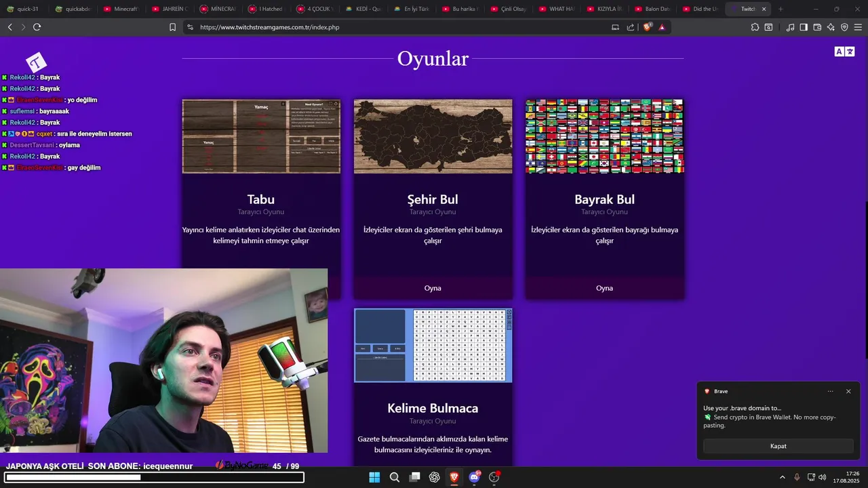Open the screen cast icon in address bar

[x=615, y=27]
